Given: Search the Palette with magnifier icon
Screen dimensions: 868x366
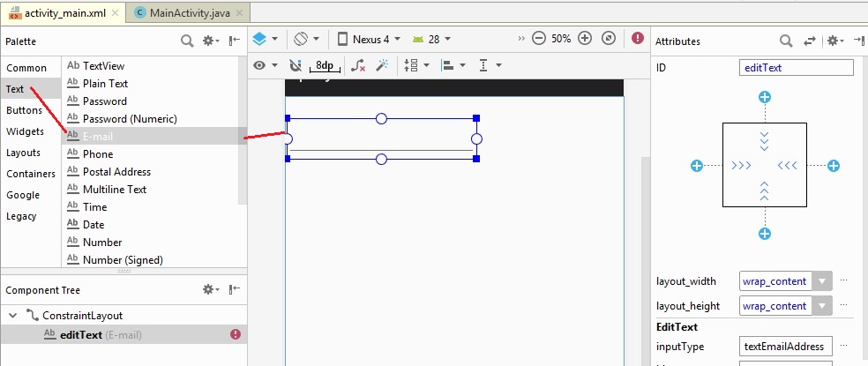Looking at the screenshot, I should click(187, 41).
